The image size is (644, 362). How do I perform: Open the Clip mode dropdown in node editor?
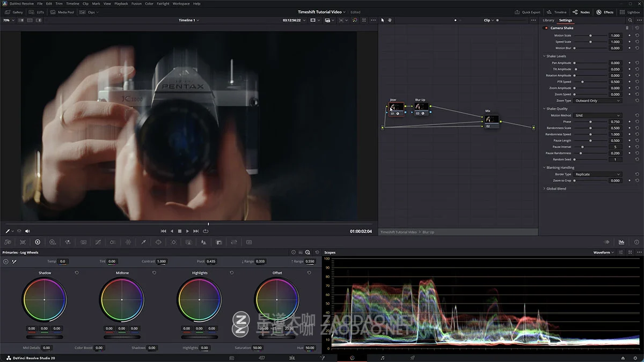pos(488,20)
